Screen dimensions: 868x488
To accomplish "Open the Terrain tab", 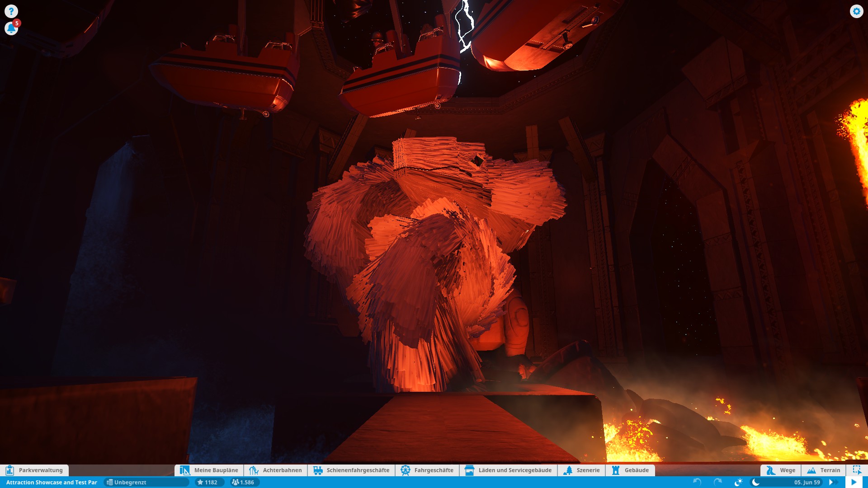I will tap(824, 470).
